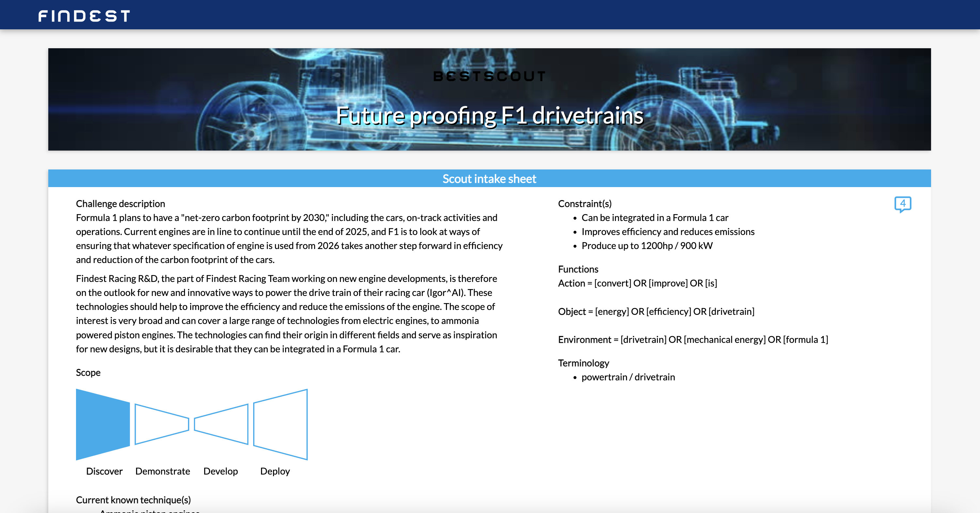Viewport: 980px width, 513px height.
Task: Click the Findest logo in header
Action: pos(84,16)
